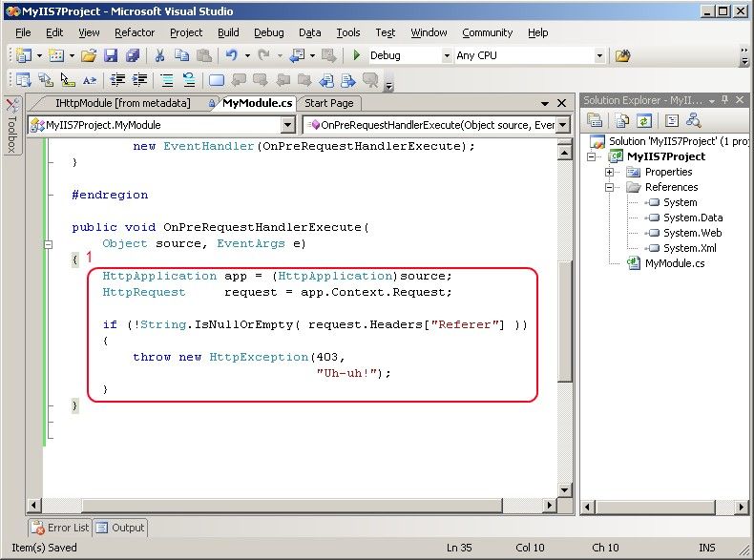Viewport: 754px width, 560px height.
Task: Click the Refresh icon in Solution Explorer
Action: click(x=644, y=120)
